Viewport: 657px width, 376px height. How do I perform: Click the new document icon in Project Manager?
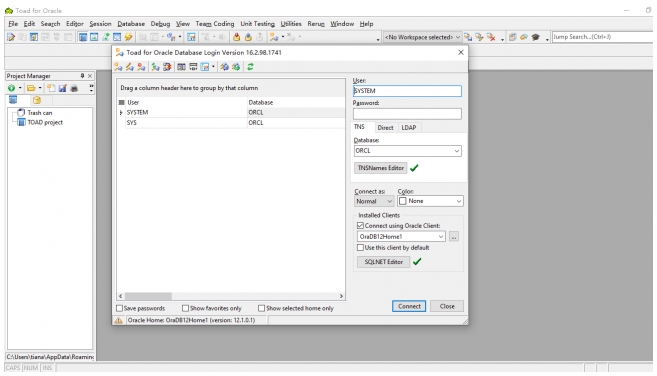point(51,88)
